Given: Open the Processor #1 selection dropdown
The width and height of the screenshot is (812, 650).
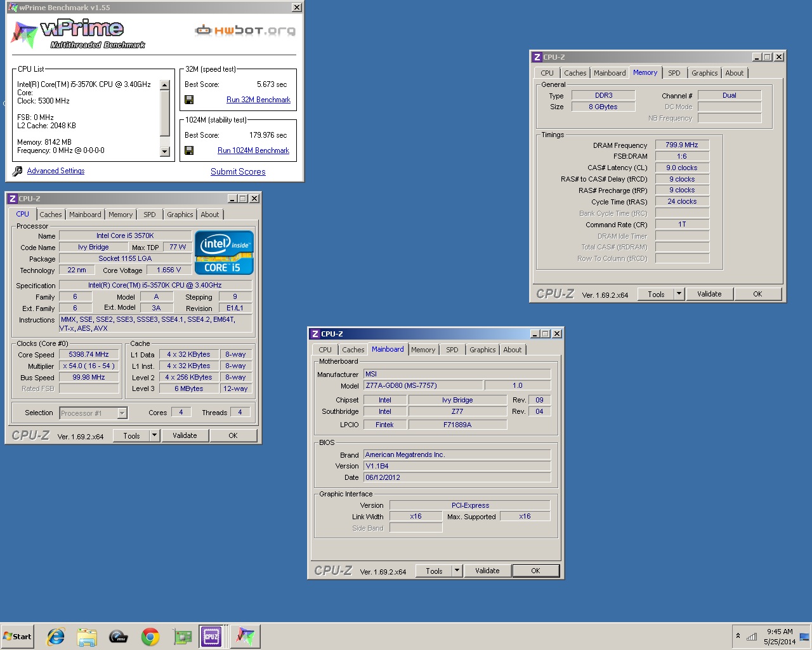Looking at the screenshot, I should pos(122,413).
